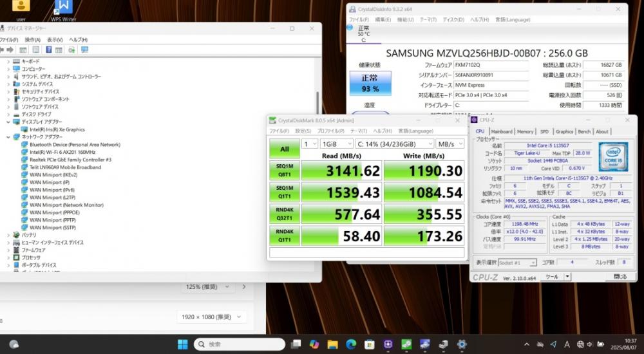This screenshot has height=354, width=644.
Task: Open Task View on the taskbar
Action: pyautogui.click(x=296, y=344)
